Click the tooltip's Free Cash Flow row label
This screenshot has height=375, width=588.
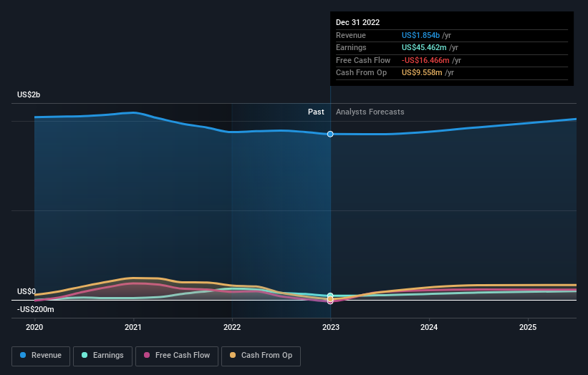pyautogui.click(x=363, y=60)
